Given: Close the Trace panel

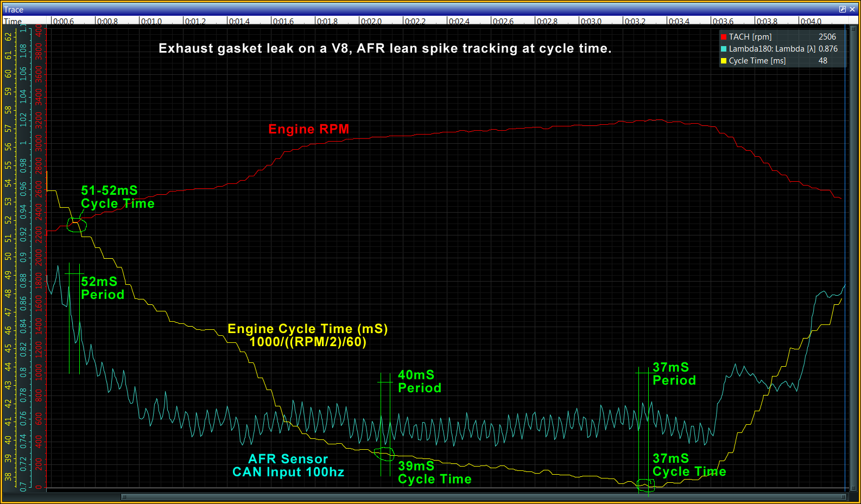Looking at the screenshot, I should point(852,9).
